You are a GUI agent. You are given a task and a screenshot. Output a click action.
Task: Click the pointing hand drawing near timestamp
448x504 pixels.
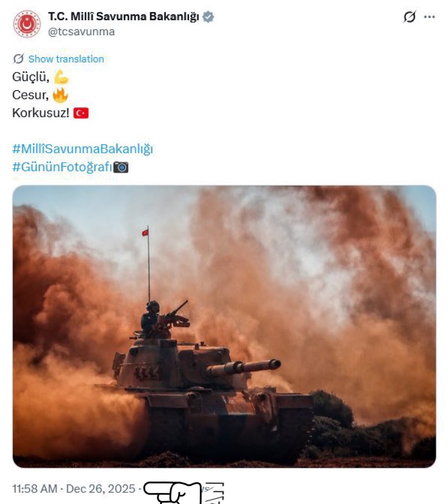[x=173, y=492]
